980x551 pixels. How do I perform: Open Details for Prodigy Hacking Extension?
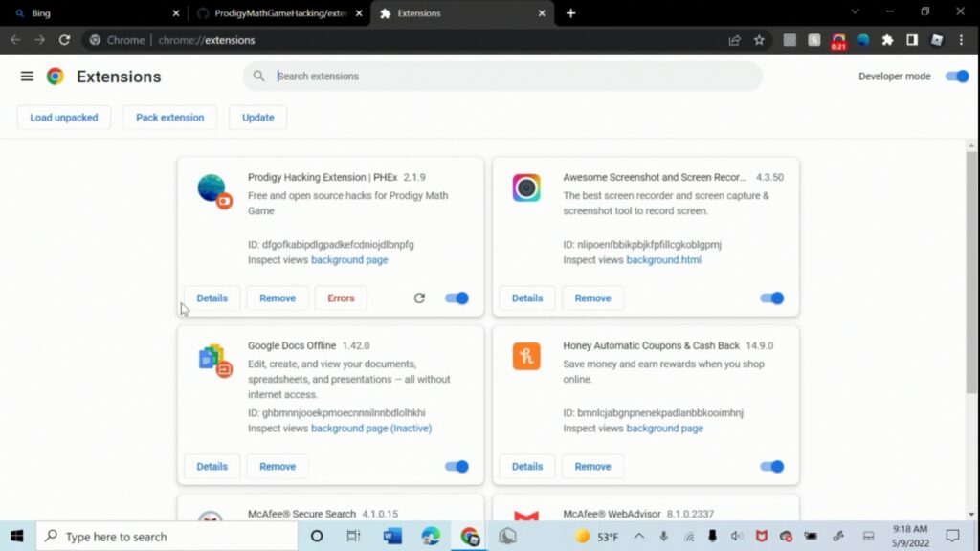pos(212,298)
